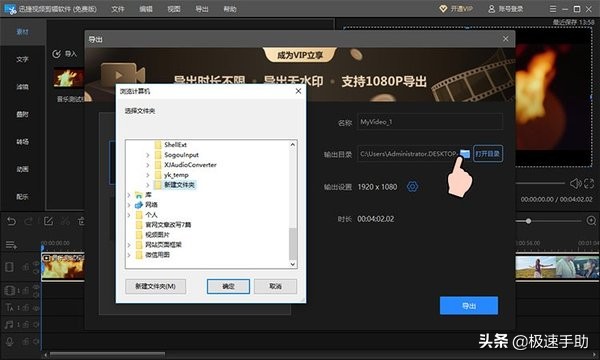Open the 文件 menu

tap(118, 9)
